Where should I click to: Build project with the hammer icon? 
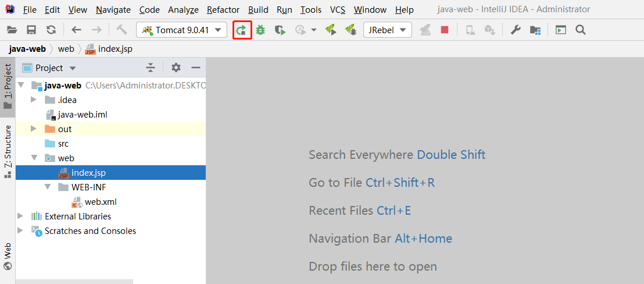point(122,30)
